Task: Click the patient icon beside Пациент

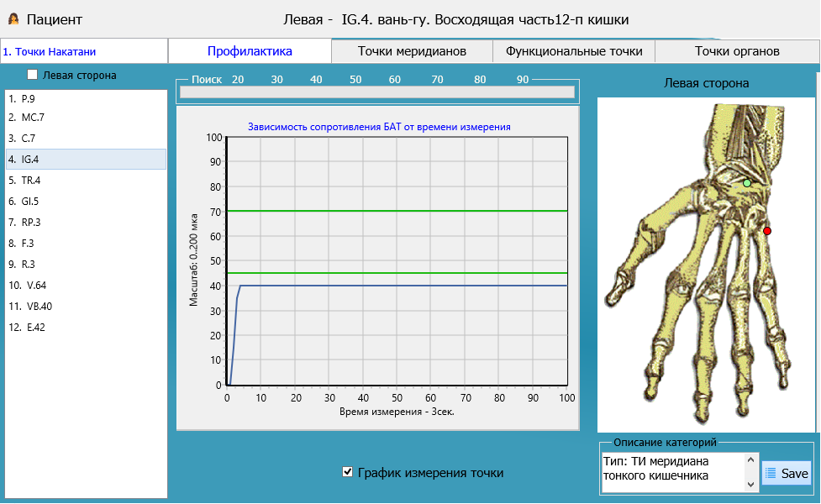Action: click(13, 18)
